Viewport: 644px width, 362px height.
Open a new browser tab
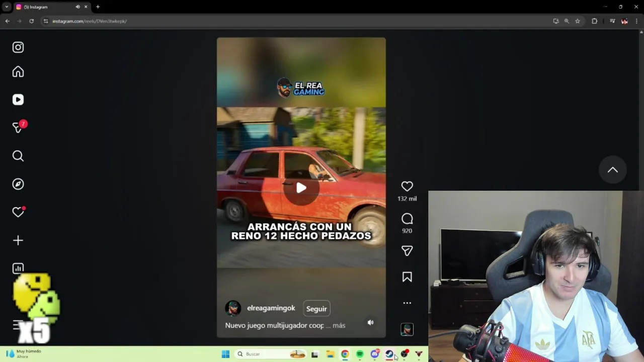pyautogui.click(x=98, y=7)
